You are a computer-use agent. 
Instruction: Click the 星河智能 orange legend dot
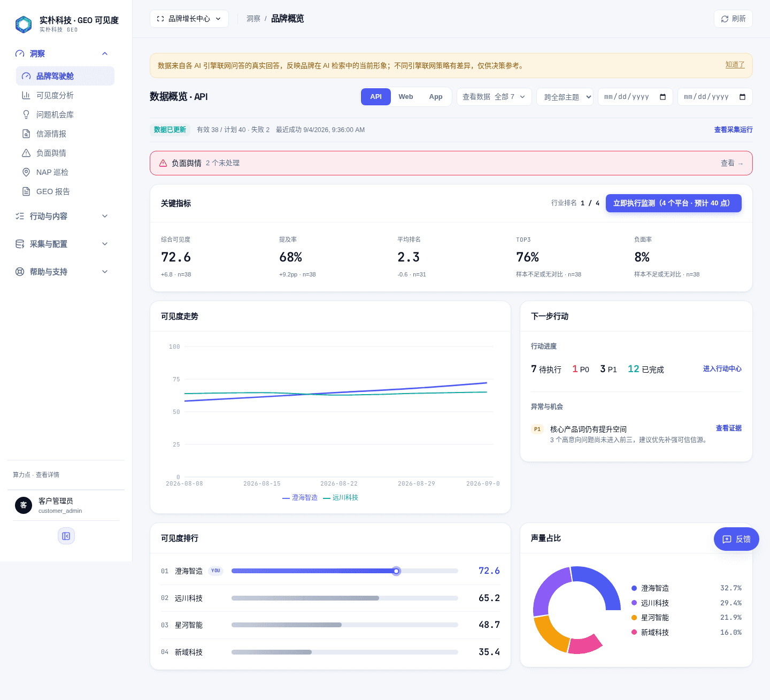(x=634, y=618)
